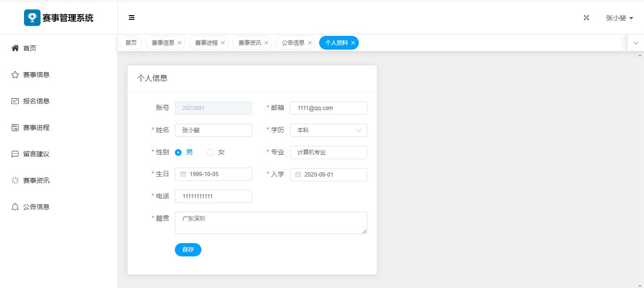Open the 学历 dropdown showing 本科
The width and height of the screenshot is (644, 288).
(x=328, y=130)
